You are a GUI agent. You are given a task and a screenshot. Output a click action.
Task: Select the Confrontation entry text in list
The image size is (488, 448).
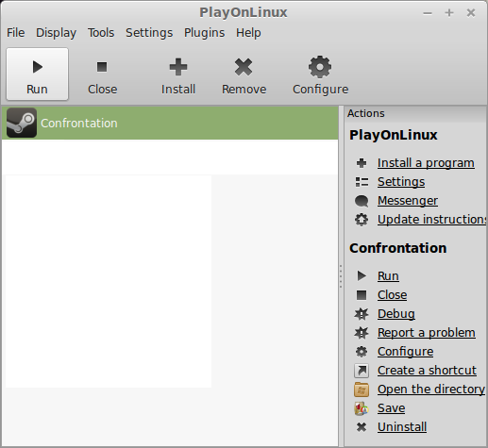click(x=79, y=124)
